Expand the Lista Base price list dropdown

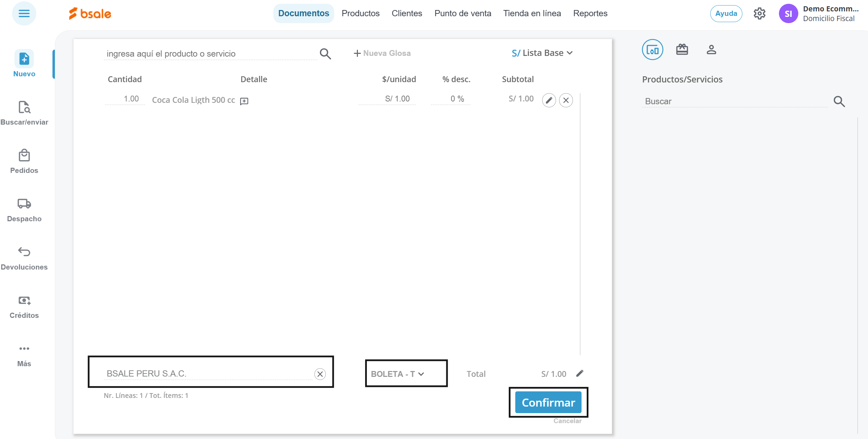(543, 53)
